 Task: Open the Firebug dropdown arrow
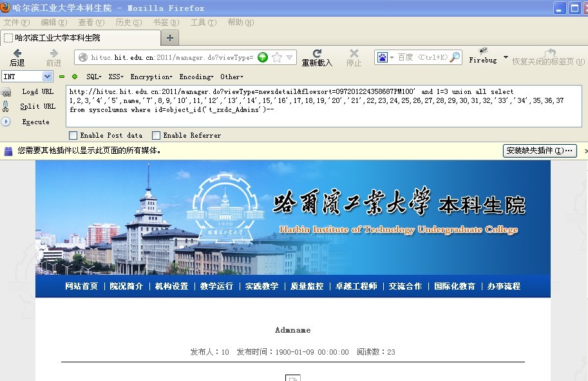pyautogui.click(x=506, y=57)
